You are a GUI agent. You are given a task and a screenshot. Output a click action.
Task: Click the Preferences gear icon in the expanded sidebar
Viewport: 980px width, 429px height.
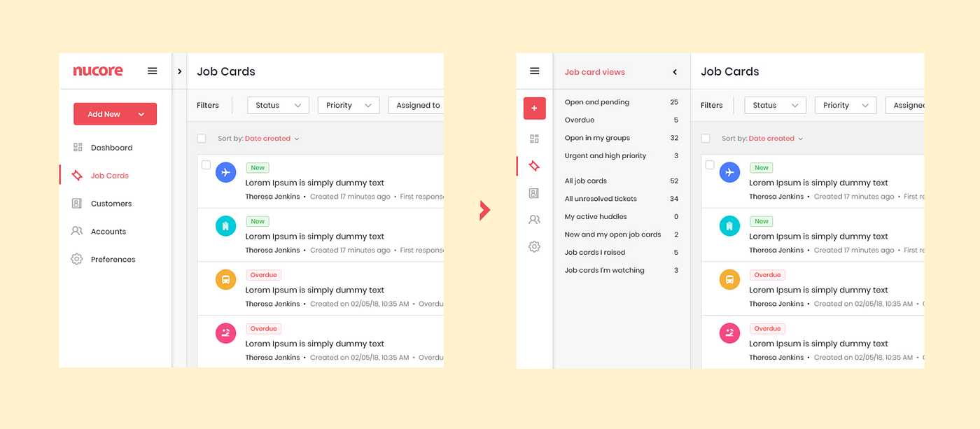pyautogui.click(x=77, y=259)
